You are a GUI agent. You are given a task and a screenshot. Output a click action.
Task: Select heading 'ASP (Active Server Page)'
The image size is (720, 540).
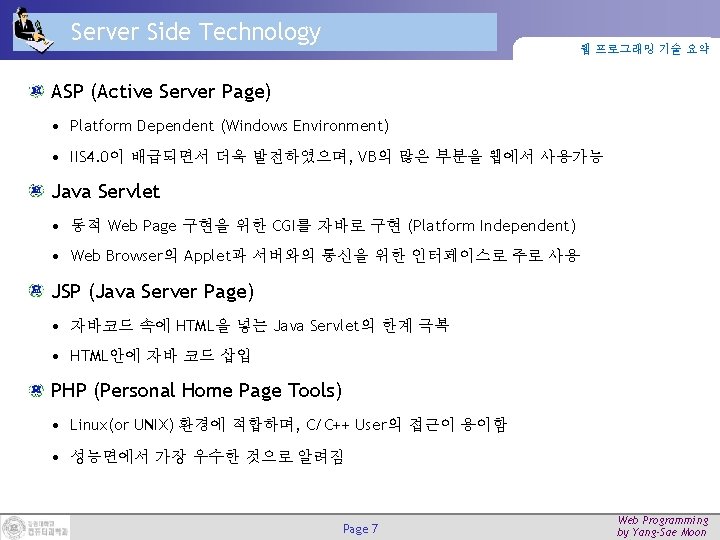[x=161, y=92]
